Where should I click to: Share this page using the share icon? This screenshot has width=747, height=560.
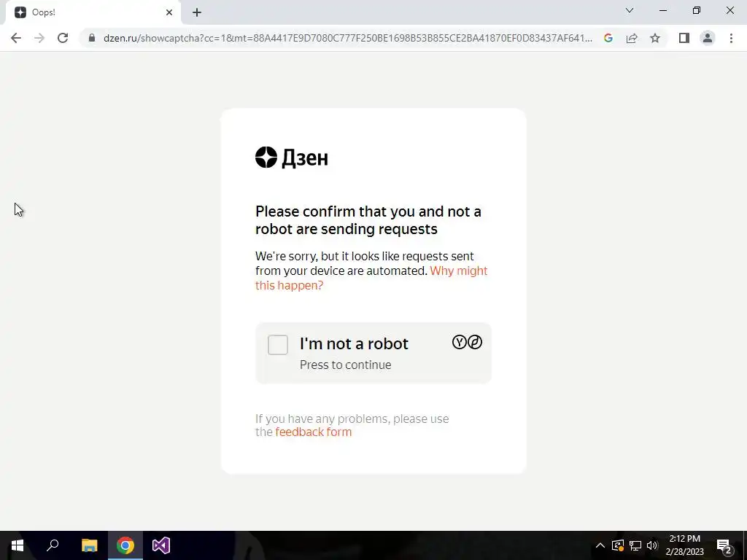[632, 38]
